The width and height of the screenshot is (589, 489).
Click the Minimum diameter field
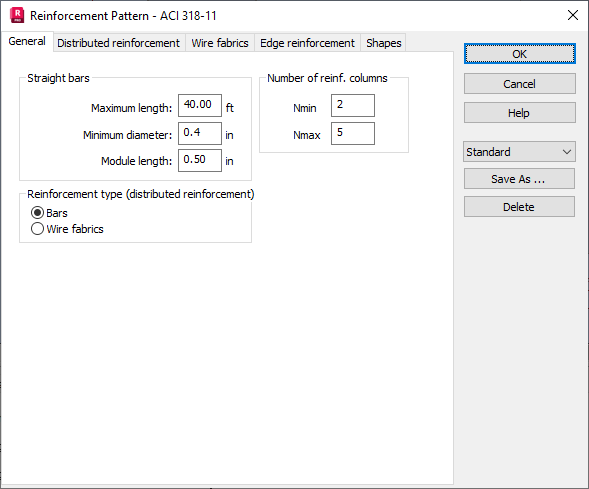[x=200, y=133]
